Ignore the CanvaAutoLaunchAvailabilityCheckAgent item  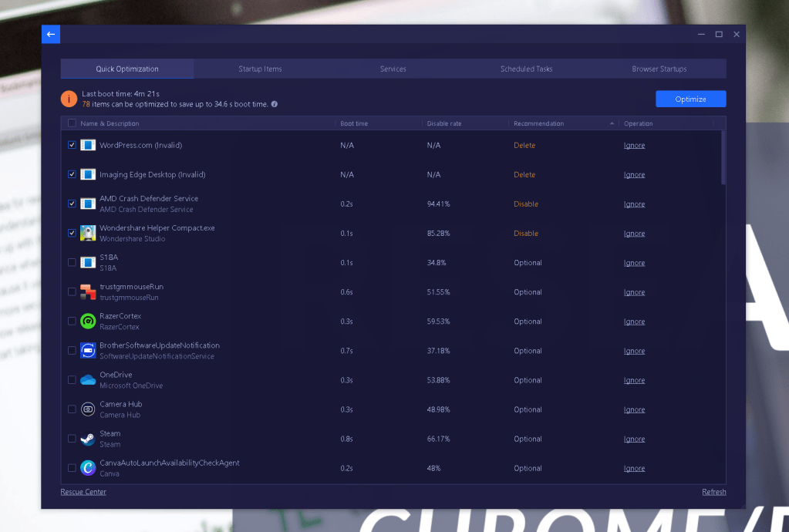pos(634,468)
